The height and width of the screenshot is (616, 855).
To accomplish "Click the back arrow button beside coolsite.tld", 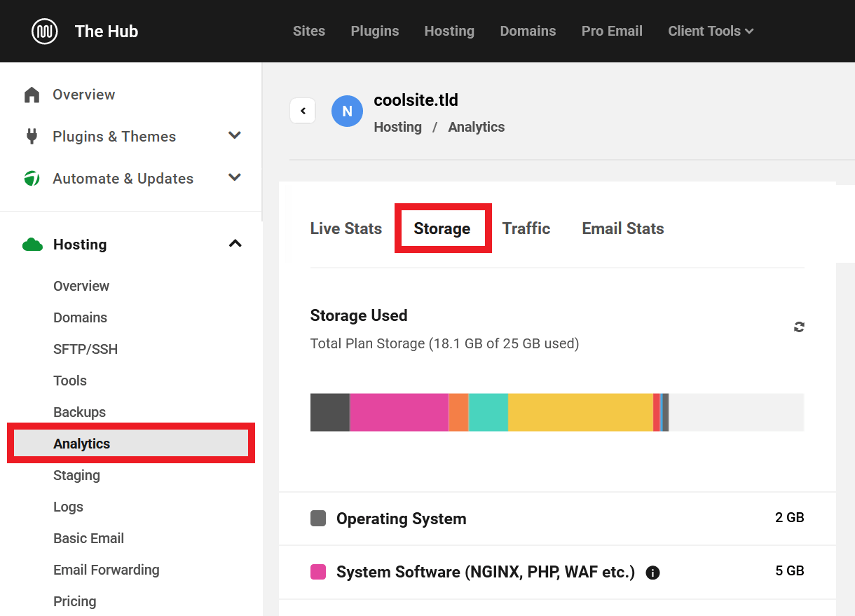I will [303, 111].
